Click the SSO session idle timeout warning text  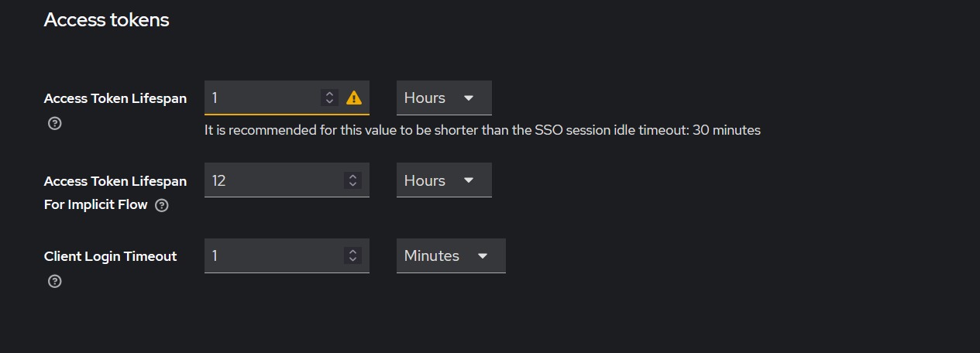coord(482,131)
